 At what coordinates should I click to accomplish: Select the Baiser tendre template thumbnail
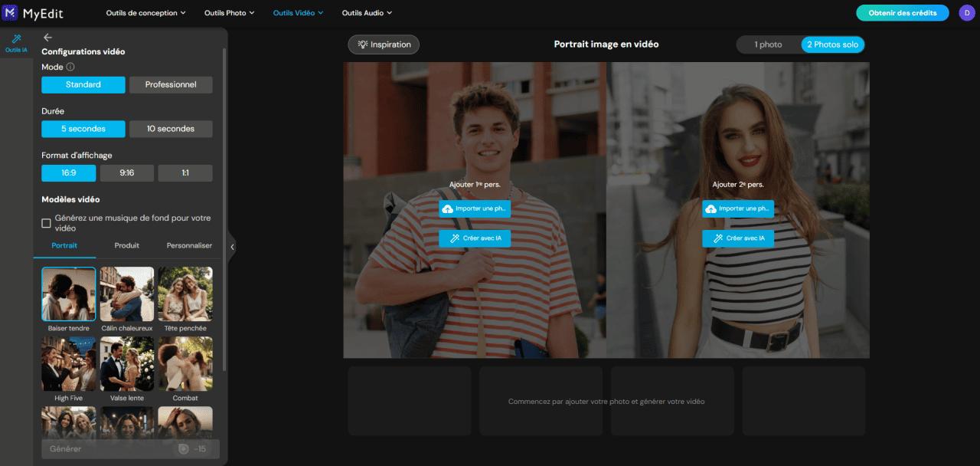point(69,294)
